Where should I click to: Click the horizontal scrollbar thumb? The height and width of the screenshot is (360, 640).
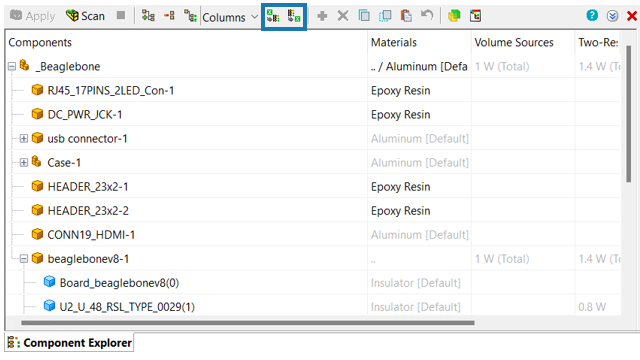248,323
